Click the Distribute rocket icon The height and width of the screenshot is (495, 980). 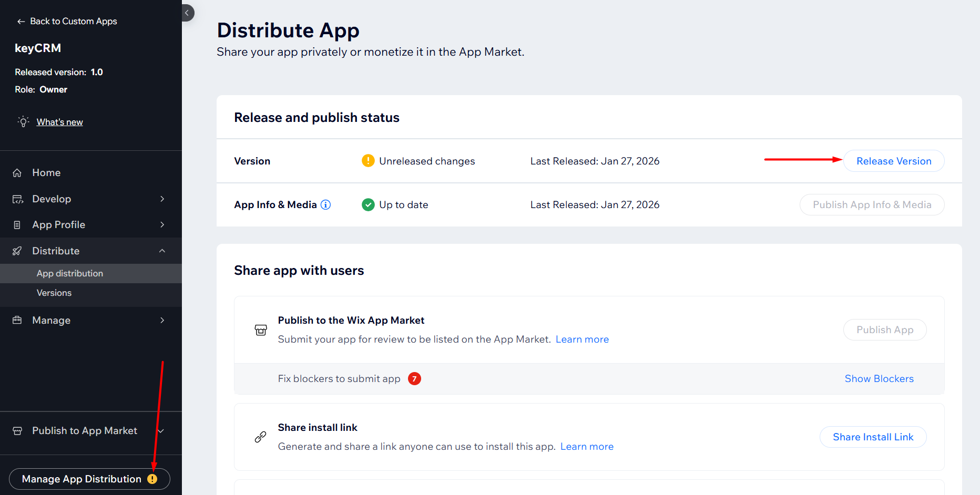[17, 251]
